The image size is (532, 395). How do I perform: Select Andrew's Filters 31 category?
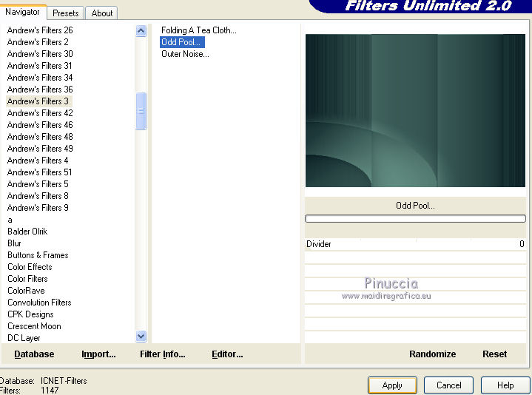tap(39, 66)
